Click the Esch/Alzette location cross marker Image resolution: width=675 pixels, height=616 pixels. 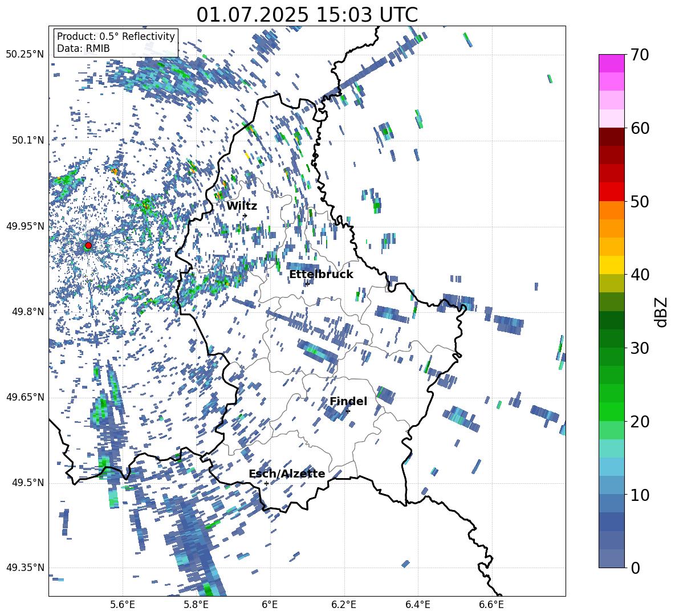pos(266,483)
